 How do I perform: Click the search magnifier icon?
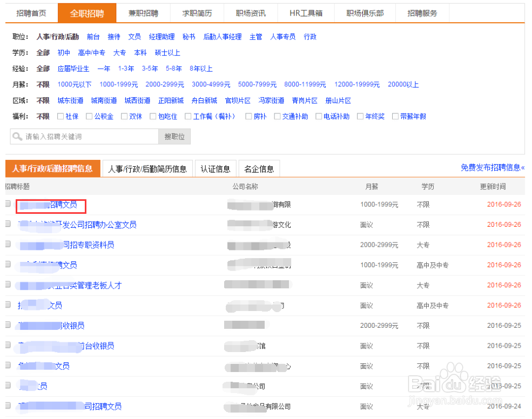[17, 137]
